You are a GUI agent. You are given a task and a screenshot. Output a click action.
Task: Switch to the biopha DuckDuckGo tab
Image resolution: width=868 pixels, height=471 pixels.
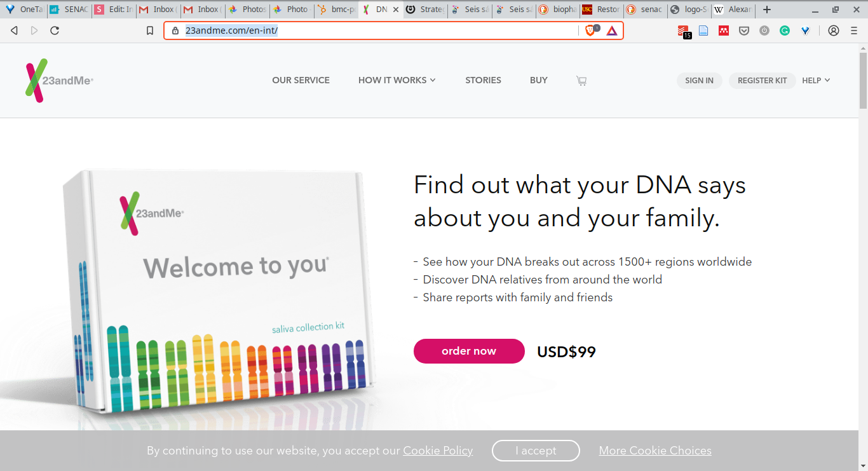point(558,10)
